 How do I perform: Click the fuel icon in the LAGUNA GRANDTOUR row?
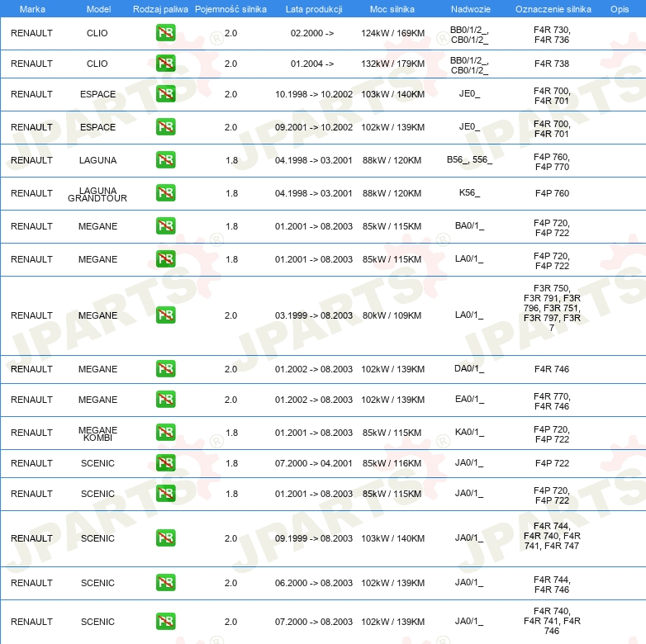[x=165, y=192]
